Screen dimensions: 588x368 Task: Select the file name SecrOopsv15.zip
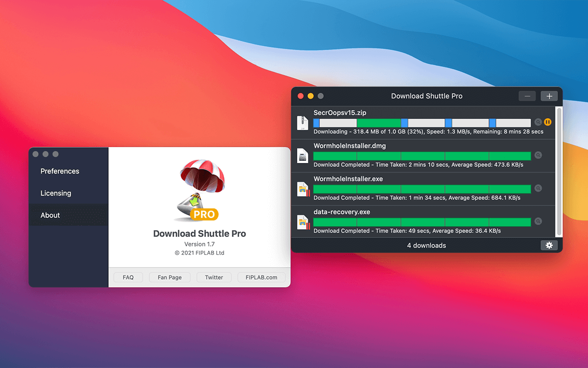(x=340, y=113)
